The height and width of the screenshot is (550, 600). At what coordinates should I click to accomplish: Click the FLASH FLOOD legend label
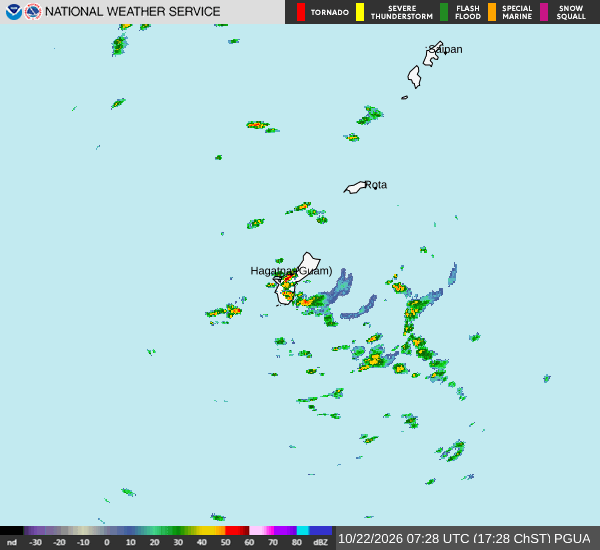click(468, 12)
